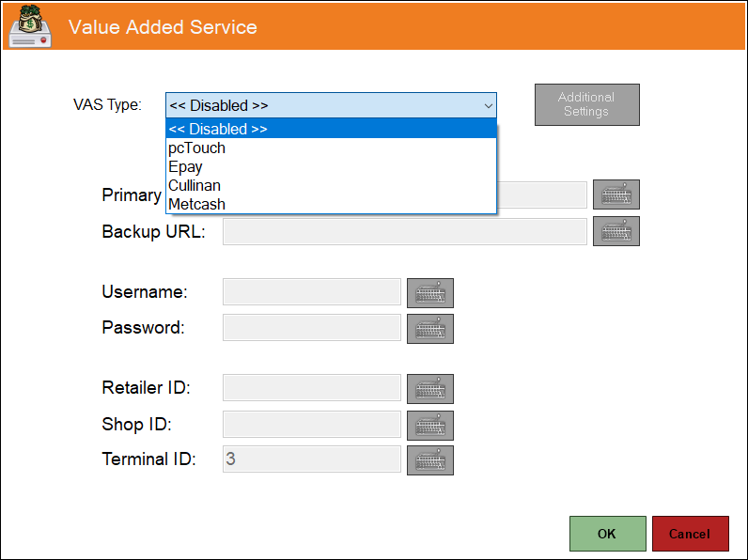This screenshot has width=748, height=560.
Task: Click the money bag drive icon
Action: point(30,25)
